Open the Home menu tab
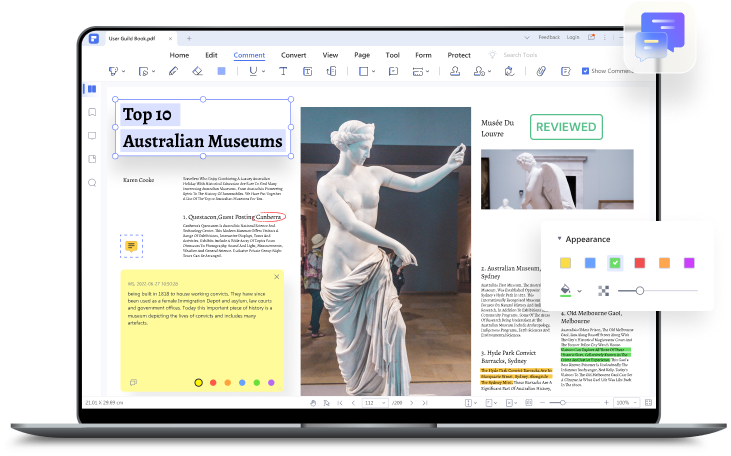The width and height of the screenshot is (731, 456). click(179, 55)
